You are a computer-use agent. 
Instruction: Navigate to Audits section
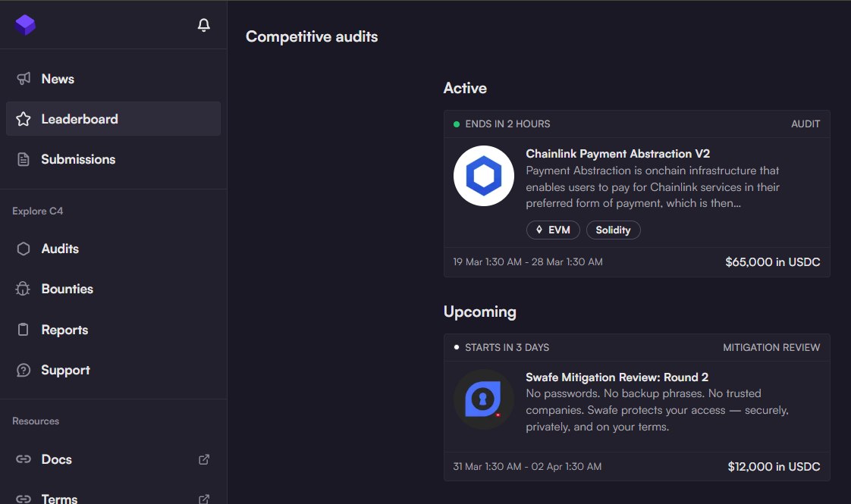click(113, 249)
